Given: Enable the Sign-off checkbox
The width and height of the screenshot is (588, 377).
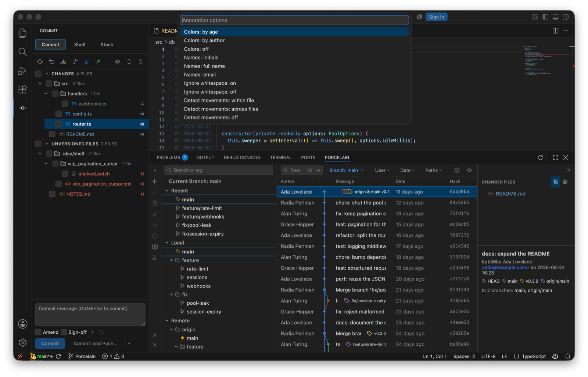Looking at the screenshot, I should point(64,332).
